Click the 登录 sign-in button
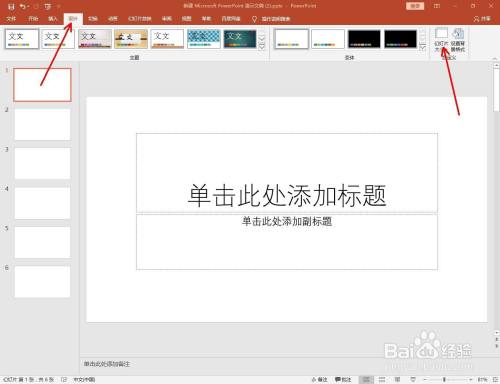Screen dimensions: 500x384 415,6
